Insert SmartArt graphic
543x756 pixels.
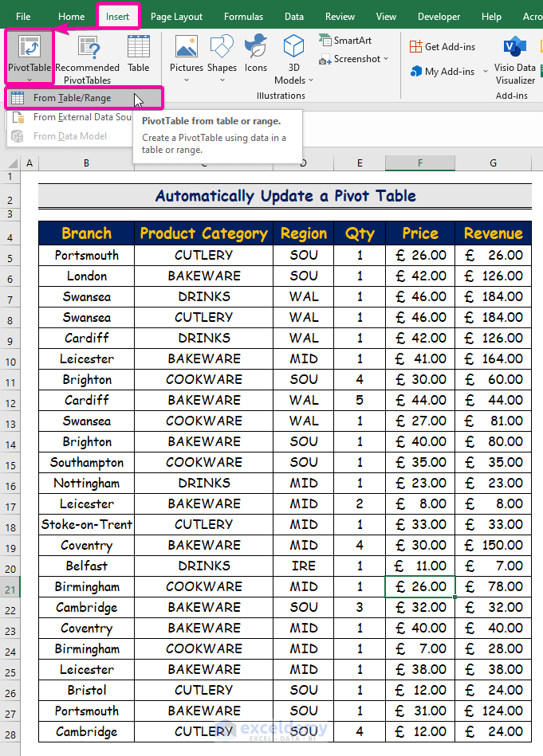click(x=345, y=41)
